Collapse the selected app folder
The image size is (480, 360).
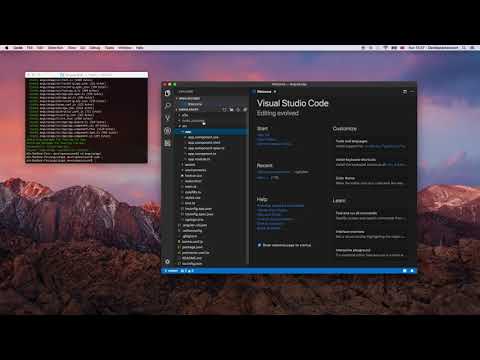coord(211,132)
